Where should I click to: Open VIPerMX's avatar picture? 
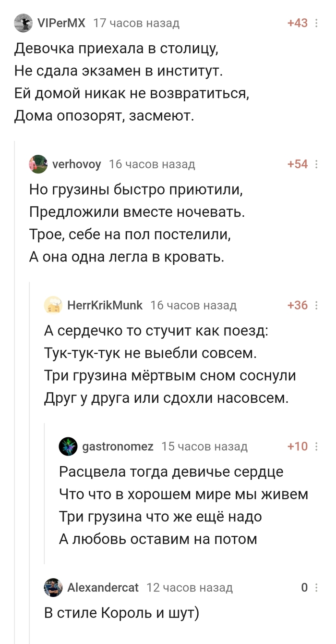24,23
